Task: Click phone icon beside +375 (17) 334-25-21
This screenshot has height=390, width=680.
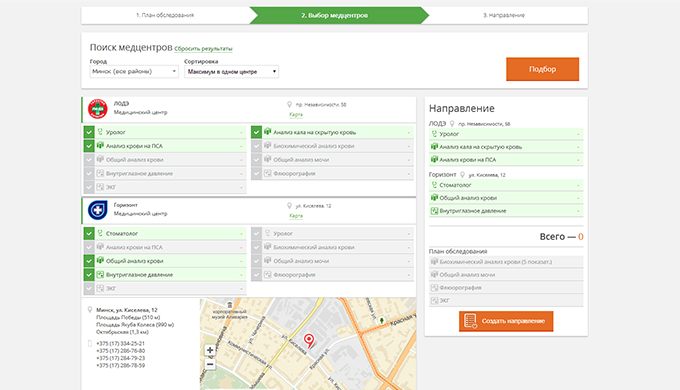Action: click(90, 344)
